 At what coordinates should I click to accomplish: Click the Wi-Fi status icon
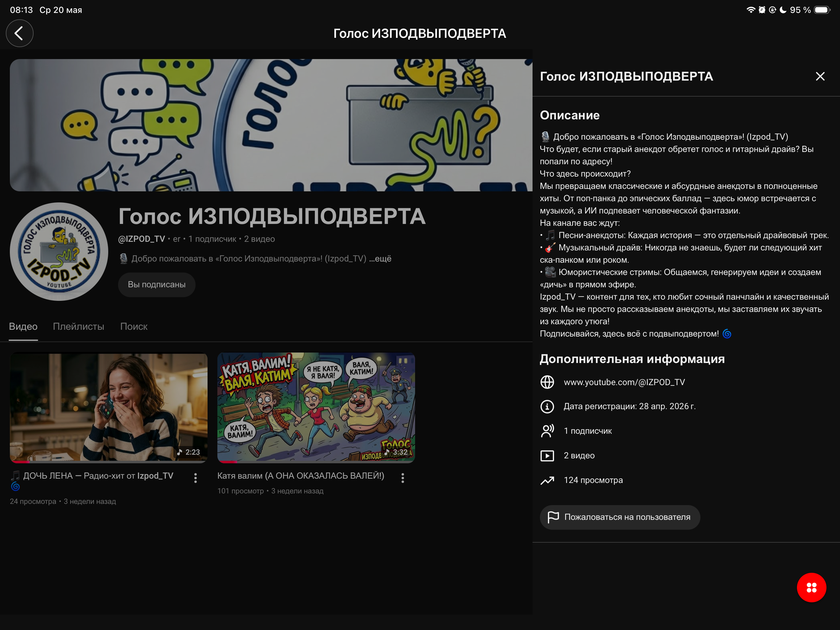(x=751, y=10)
